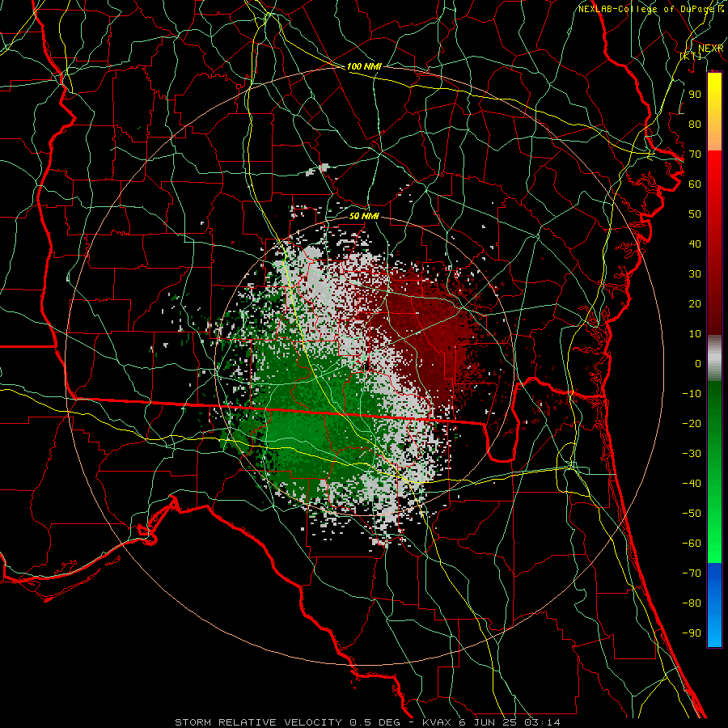Click the positive "70" scale label
The image size is (728, 728).
coord(695,154)
